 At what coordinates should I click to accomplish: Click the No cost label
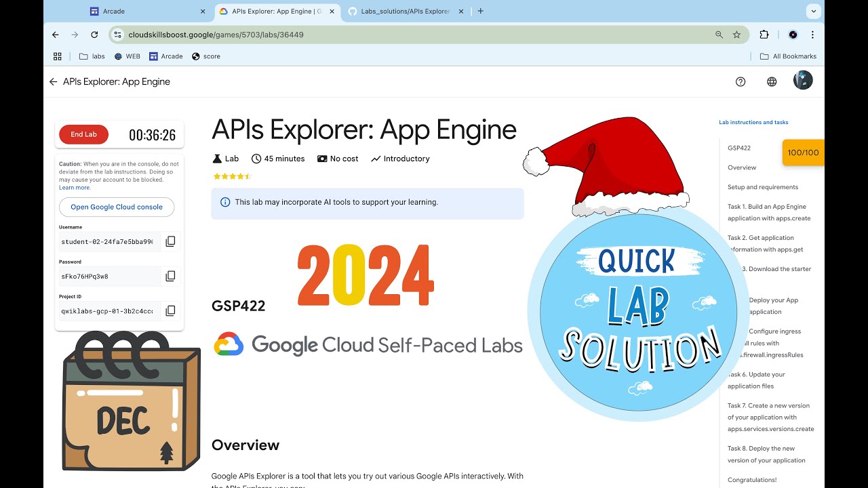[x=344, y=159]
